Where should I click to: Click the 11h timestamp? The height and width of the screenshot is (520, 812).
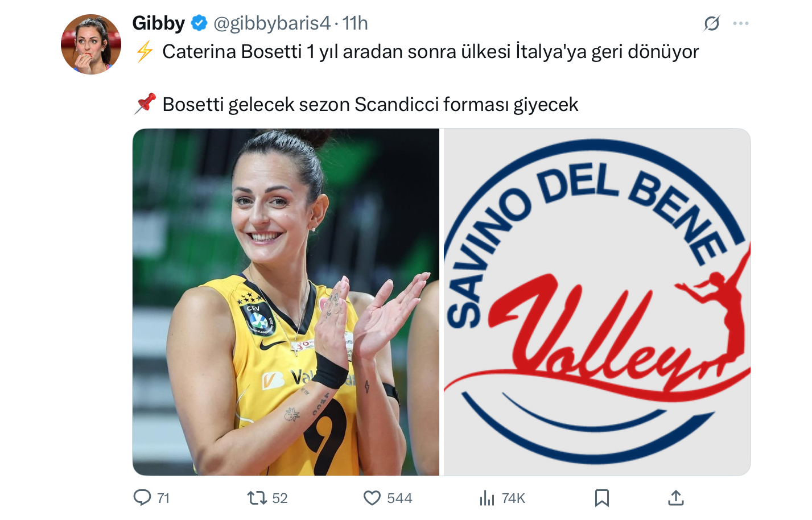click(x=355, y=23)
